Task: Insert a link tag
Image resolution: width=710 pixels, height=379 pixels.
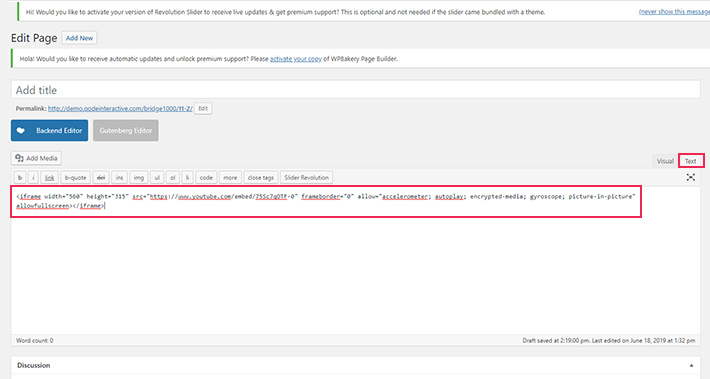Action: point(49,178)
